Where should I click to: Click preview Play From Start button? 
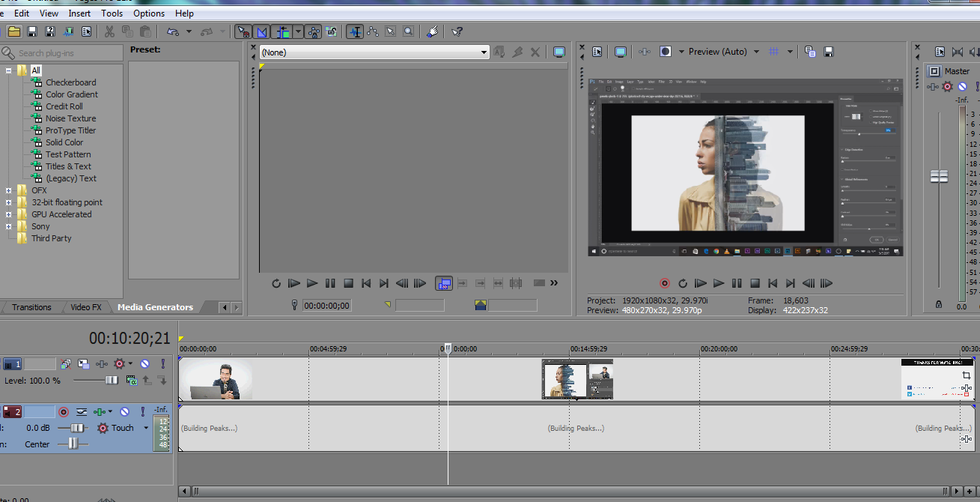pos(701,283)
